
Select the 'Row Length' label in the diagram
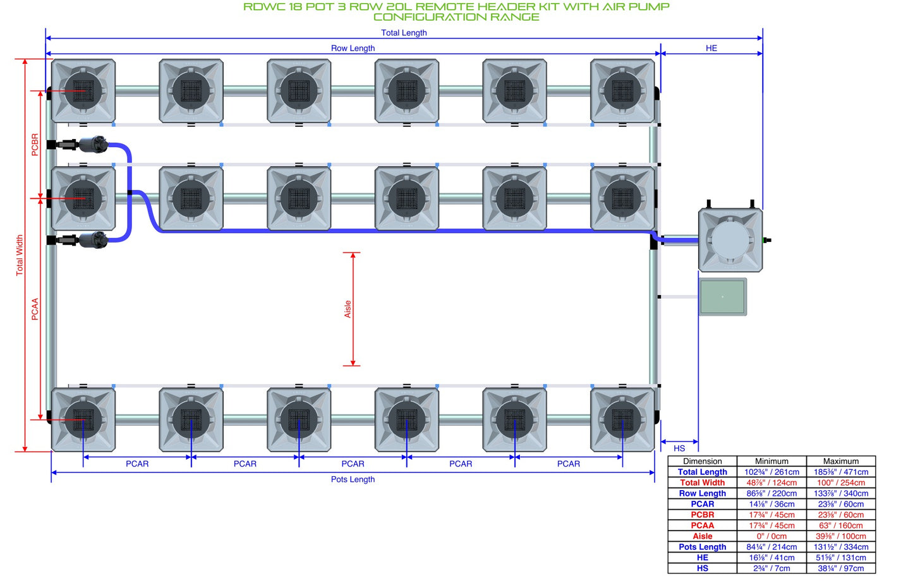(353, 48)
